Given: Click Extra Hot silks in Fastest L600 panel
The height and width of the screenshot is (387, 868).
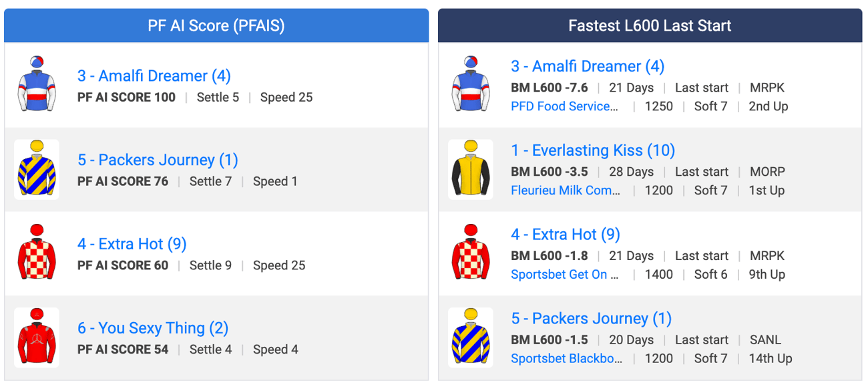Looking at the screenshot, I should [471, 253].
